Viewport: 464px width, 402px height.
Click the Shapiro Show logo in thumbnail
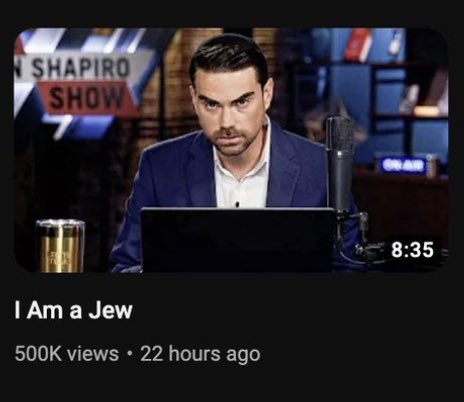click(x=78, y=85)
